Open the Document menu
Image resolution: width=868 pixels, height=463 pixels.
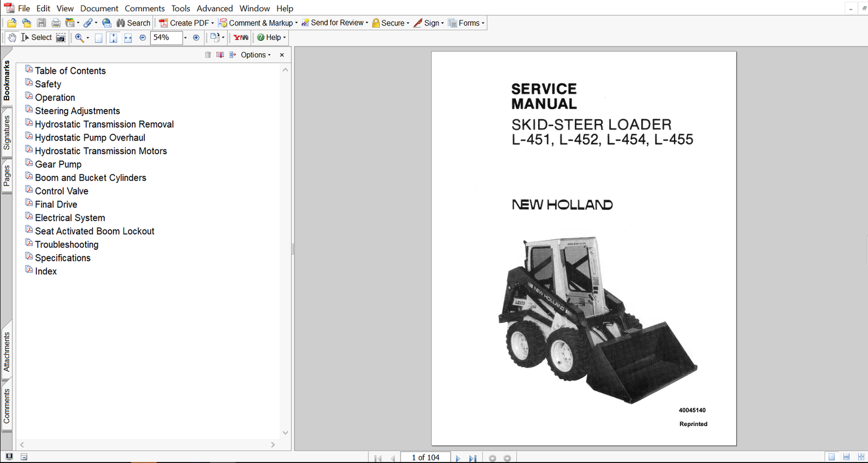[x=99, y=8]
